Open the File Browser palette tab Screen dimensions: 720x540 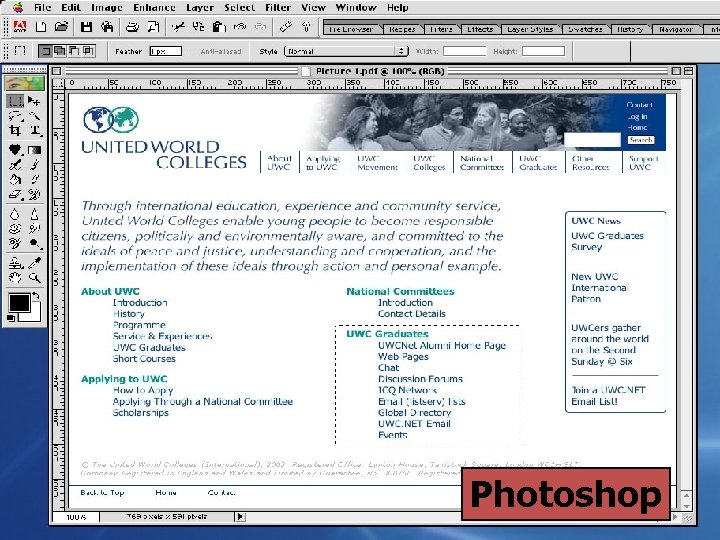(x=351, y=29)
